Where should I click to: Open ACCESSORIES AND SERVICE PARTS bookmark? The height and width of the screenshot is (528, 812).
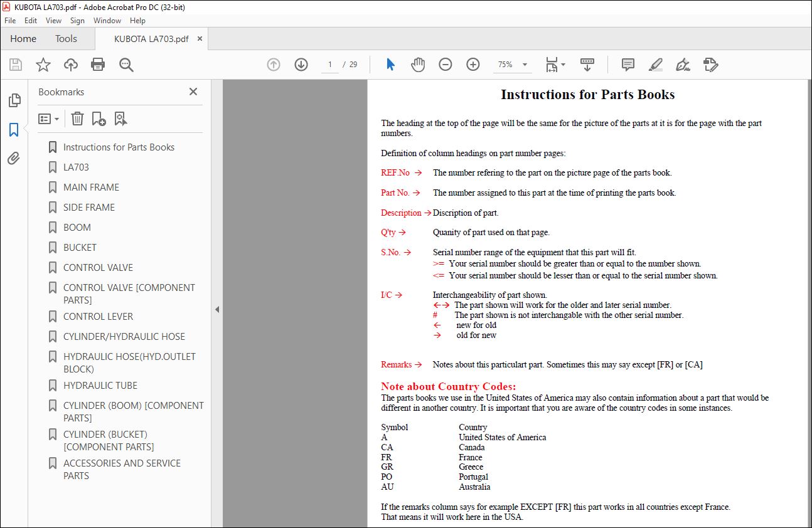point(122,470)
